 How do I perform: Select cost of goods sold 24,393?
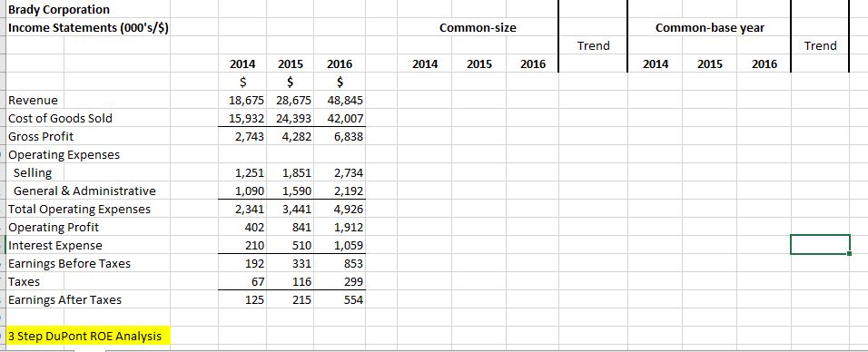click(293, 118)
